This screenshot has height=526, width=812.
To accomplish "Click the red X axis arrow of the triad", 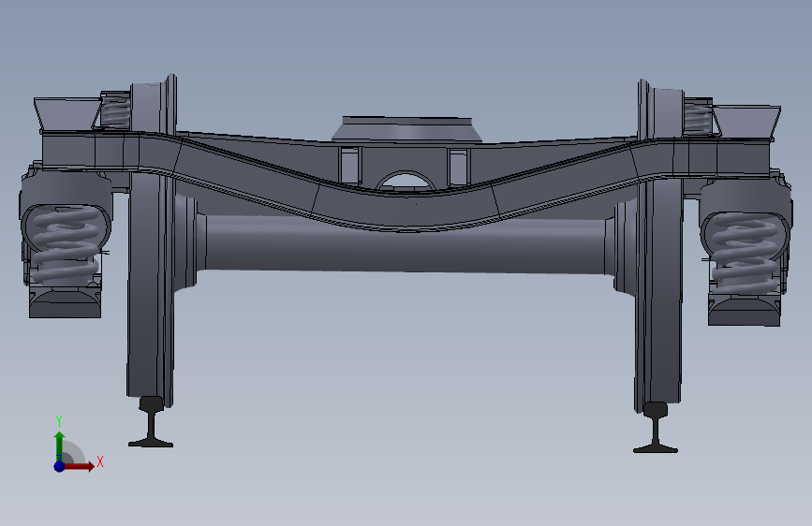I will [x=78, y=466].
